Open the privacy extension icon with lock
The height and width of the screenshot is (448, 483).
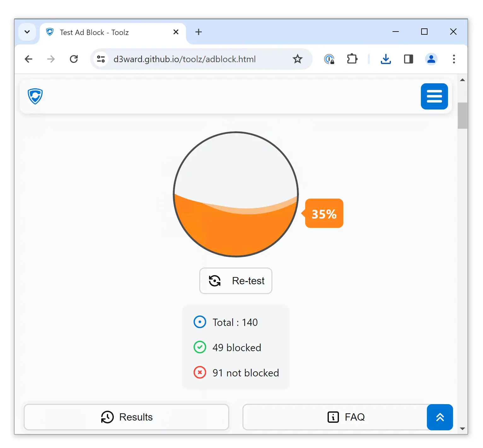[329, 59]
